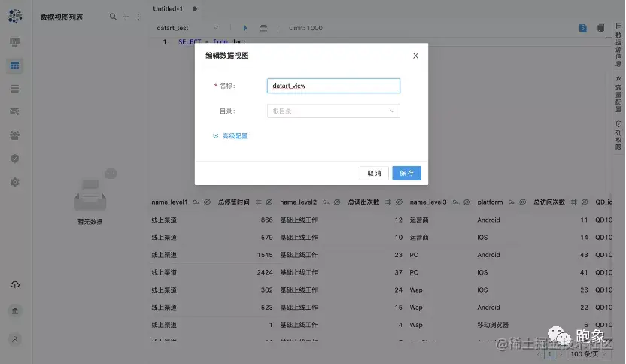This screenshot has width=626, height=364.
Task: Toggle visibility eye for name_level2 column
Action: (337, 202)
